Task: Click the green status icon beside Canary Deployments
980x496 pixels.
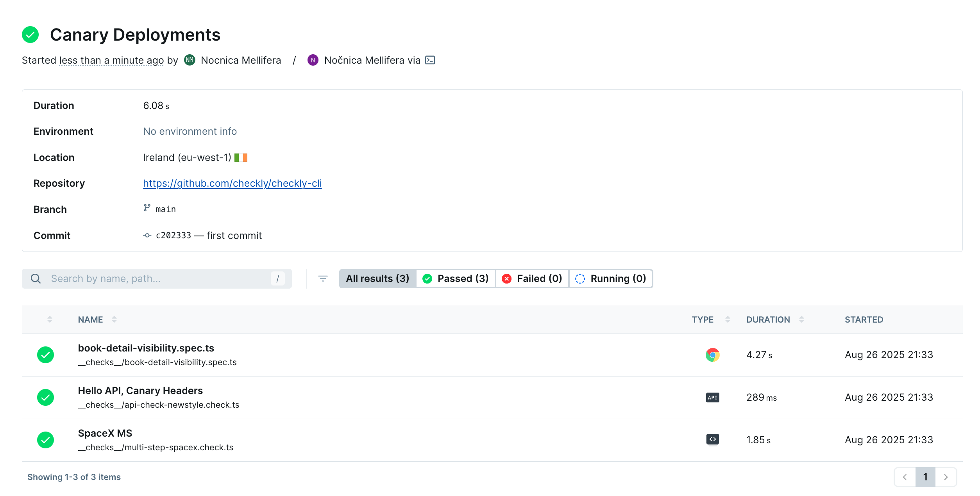Action: coord(30,35)
